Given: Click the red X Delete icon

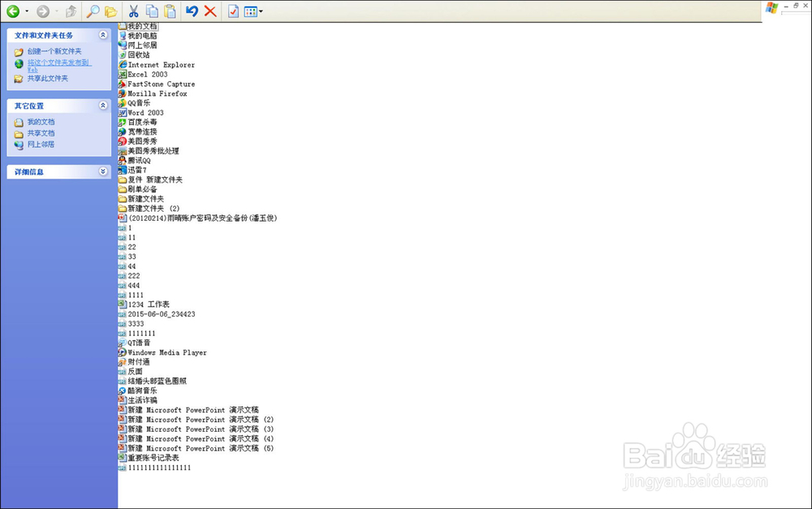Looking at the screenshot, I should click(210, 11).
